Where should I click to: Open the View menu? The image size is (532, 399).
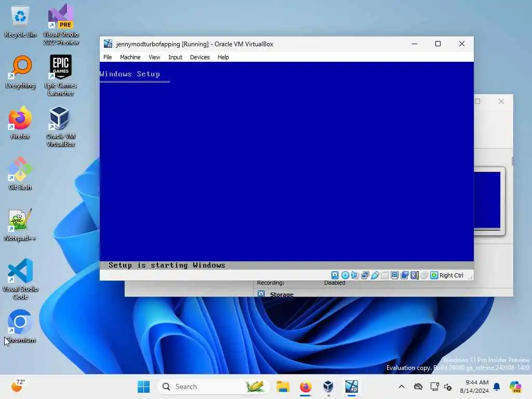[x=154, y=57]
